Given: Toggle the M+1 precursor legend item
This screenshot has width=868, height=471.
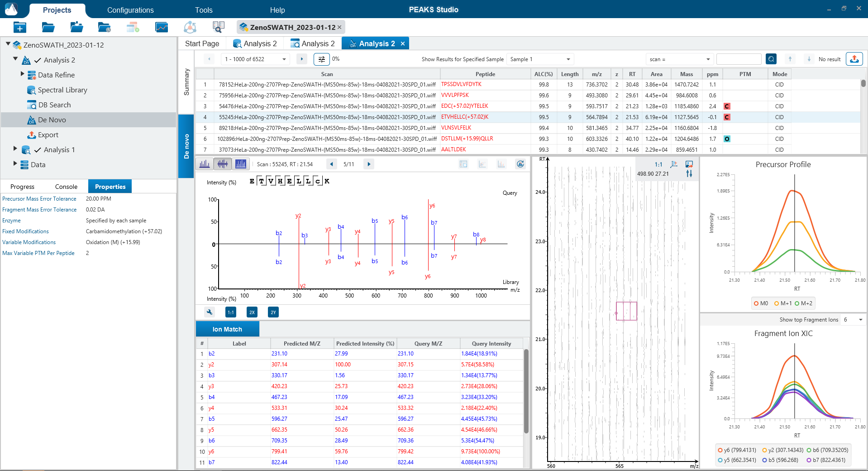Looking at the screenshot, I should (x=783, y=303).
